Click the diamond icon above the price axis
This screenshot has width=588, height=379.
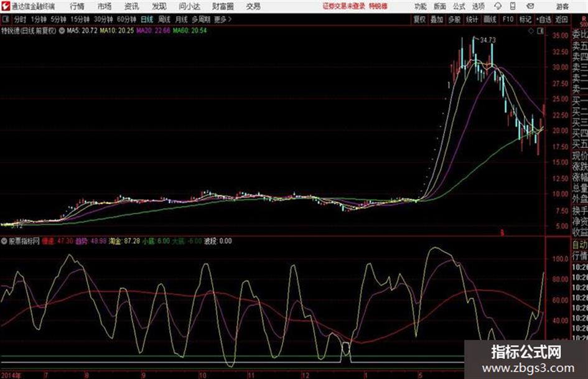(x=531, y=31)
